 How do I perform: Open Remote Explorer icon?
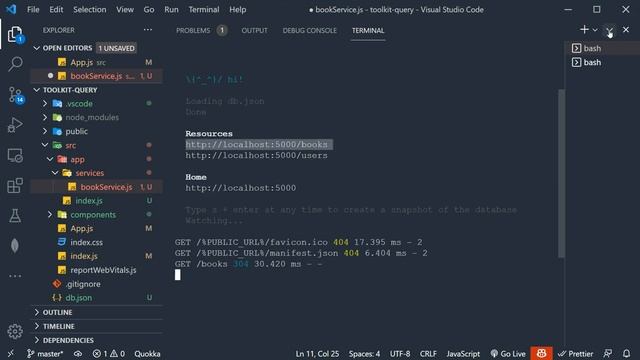[x=15, y=156]
